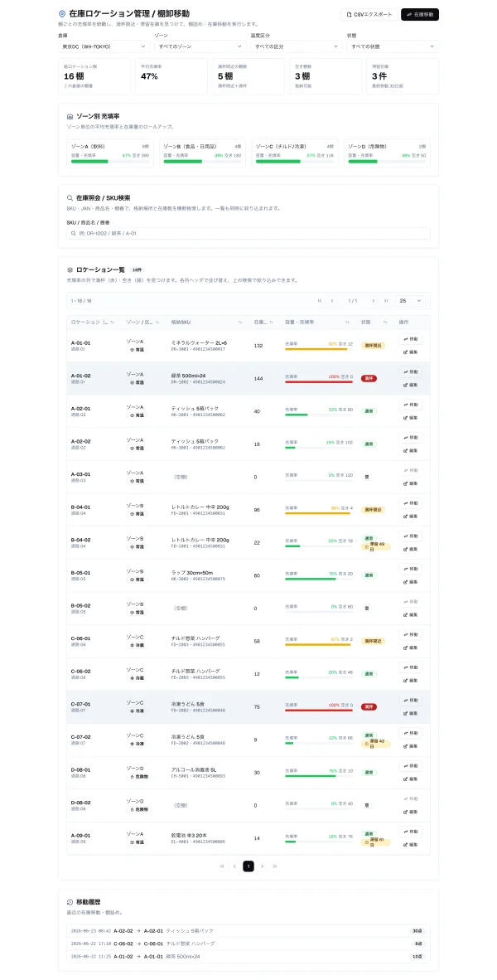
Task: Click 編集 for empty shelf B-05-02
Action: click(x=411, y=614)
